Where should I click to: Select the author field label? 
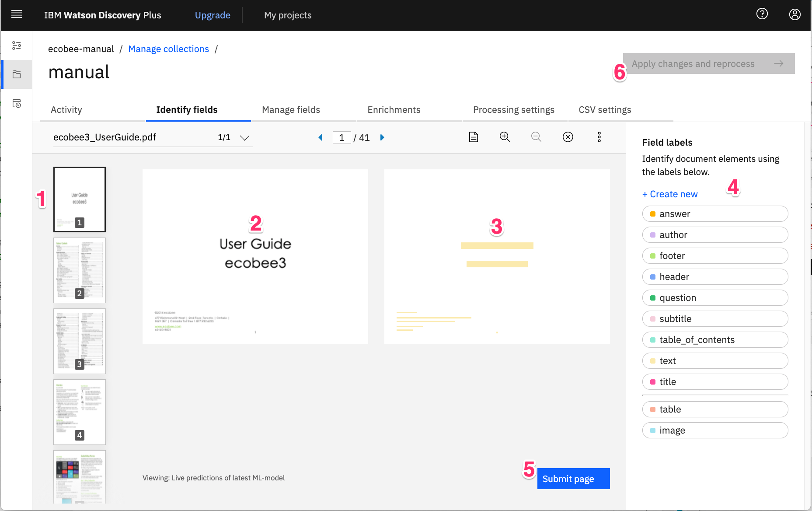click(715, 235)
